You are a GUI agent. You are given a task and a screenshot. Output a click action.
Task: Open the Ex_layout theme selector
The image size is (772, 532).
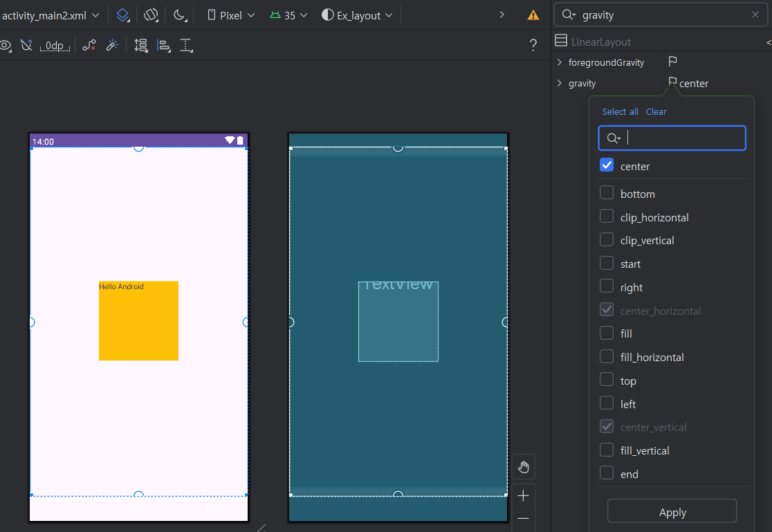click(x=358, y=15)
